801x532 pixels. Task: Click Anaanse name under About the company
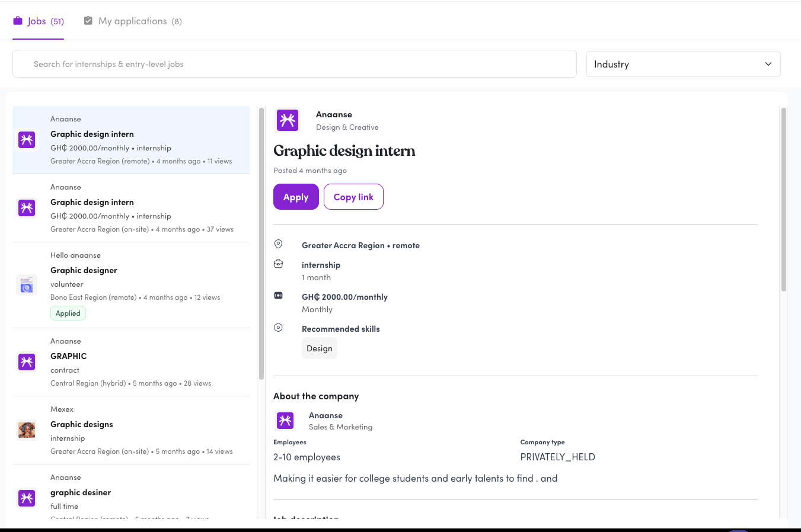(325, 415)
